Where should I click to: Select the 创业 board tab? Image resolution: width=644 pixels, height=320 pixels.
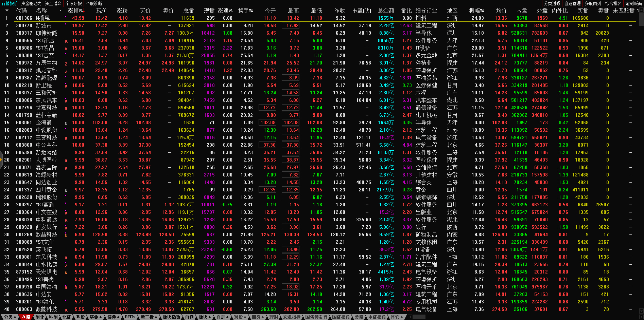tap(40, 317)
